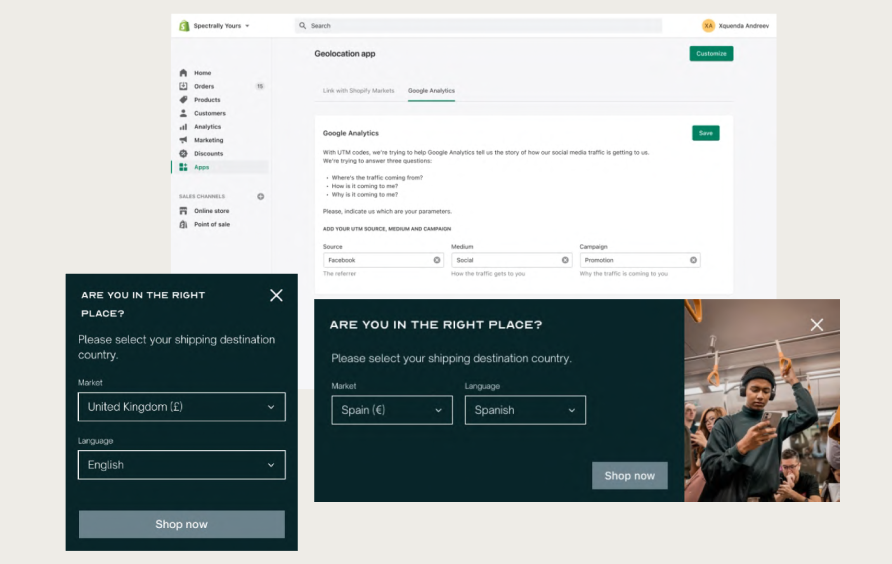Open Point of sale channel
The height and width of the screenshot is (564, 892).
212,224
